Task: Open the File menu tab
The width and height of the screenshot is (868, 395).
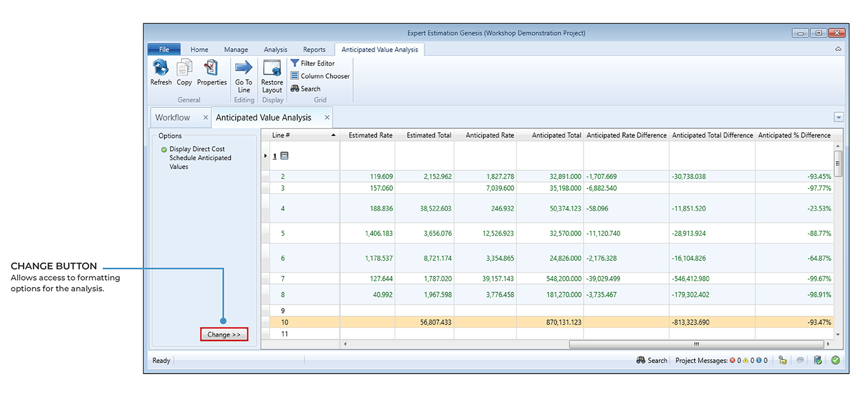Action: [x=164, y=50]
